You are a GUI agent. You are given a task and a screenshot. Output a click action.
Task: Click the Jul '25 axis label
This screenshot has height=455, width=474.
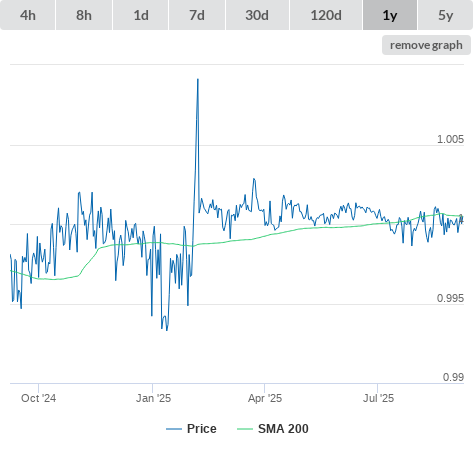coord(378,398)
